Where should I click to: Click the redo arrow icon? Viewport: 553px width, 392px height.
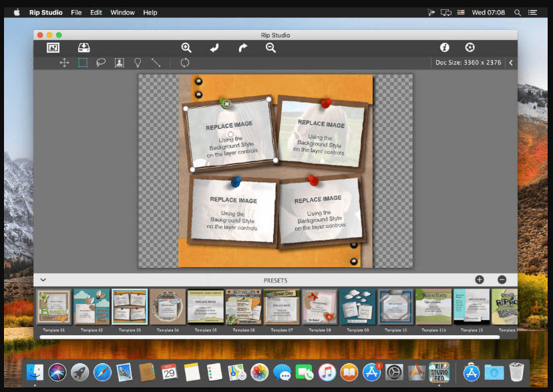(242, 47)
